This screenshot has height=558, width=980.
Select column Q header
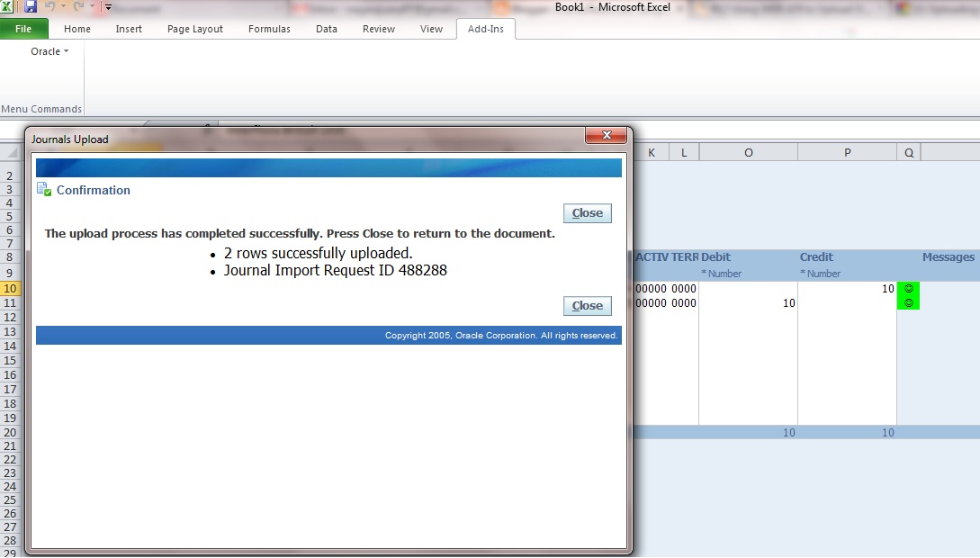click(x=908, y=152)
